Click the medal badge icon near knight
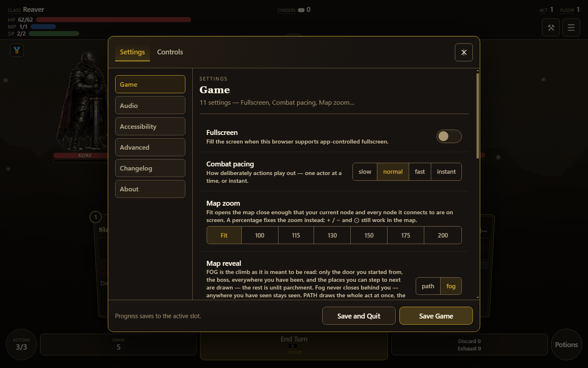The width and height of the screenshot is (588, 368). coord(17,50)
